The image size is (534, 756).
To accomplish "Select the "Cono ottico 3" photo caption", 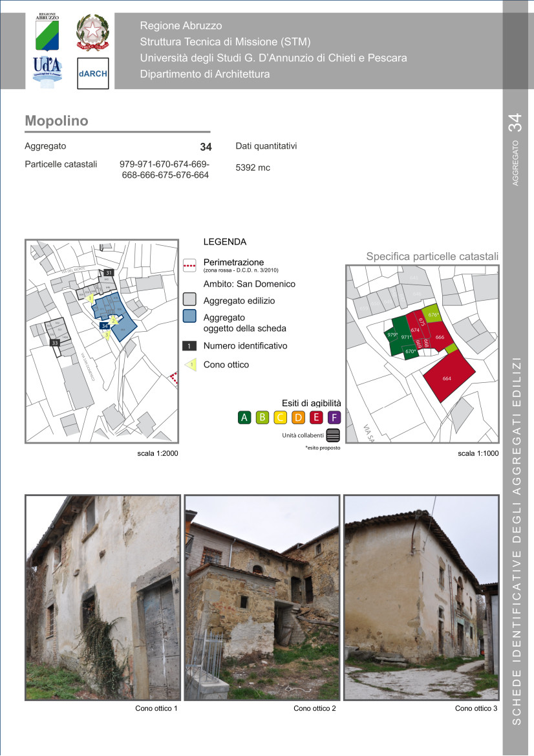I will pyautogui.click(x=476, y=708).
